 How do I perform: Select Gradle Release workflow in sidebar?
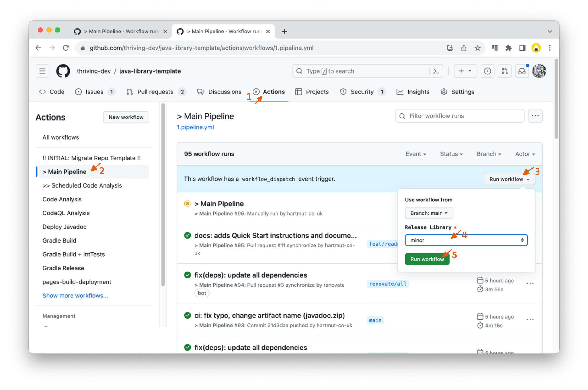click(63, 268)
